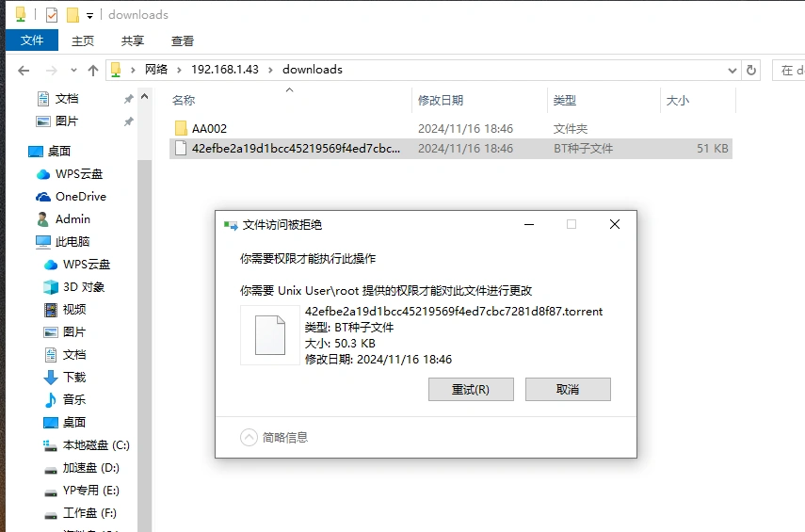The image size is (805, 532).
Task: Switch to the 查看 ribbon tab
Action: coord(182,40)
